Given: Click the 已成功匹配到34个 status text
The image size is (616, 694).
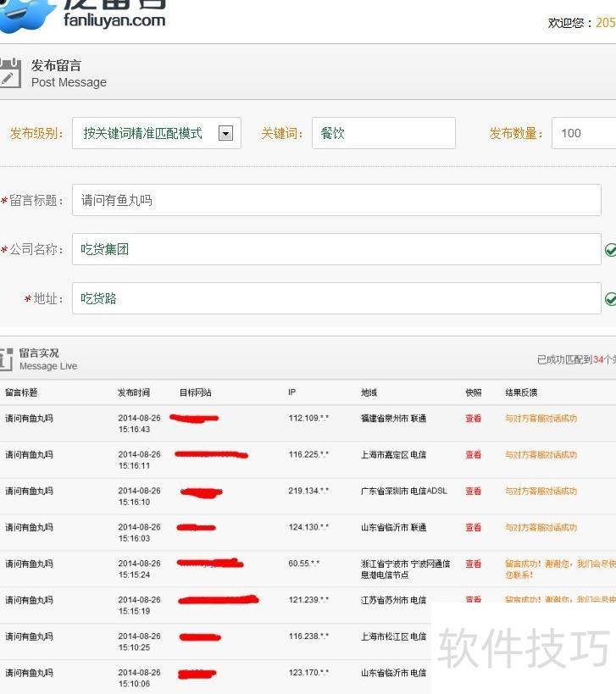Looking at the screenshot, I should pyautogui.click(x=576, y=359).
